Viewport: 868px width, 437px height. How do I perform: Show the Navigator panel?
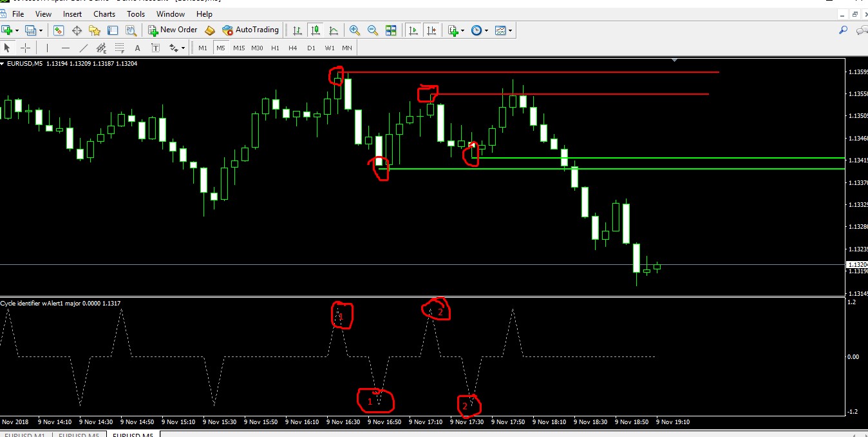pos(95,30)
